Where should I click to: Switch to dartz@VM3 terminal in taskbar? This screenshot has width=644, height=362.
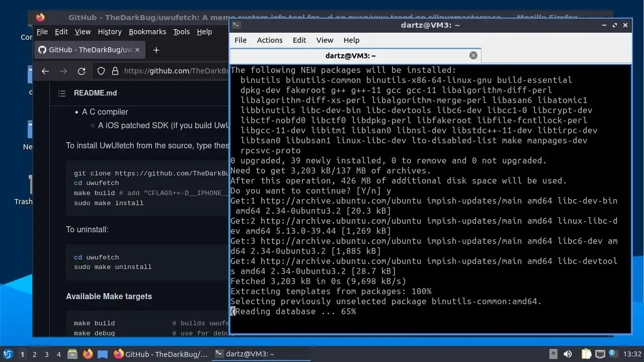pos(261,354)
